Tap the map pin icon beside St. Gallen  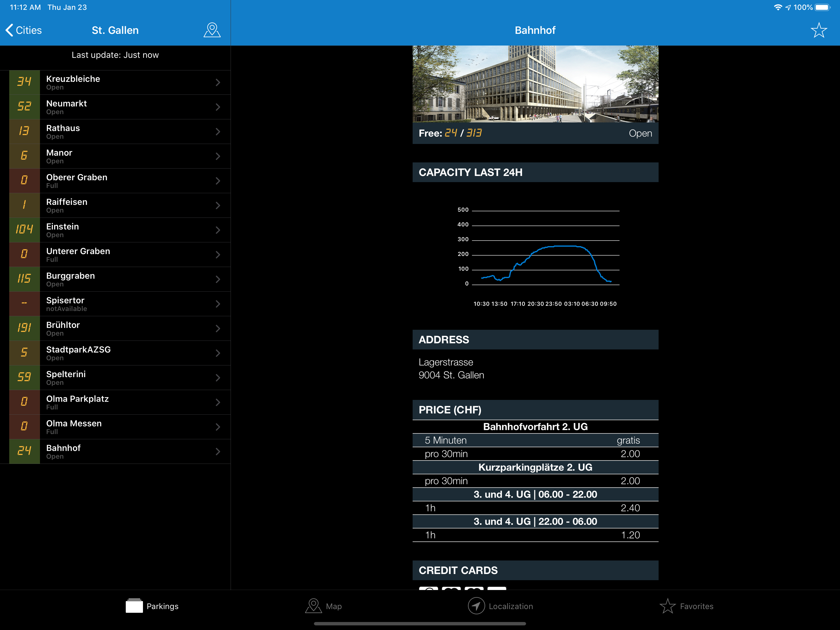(x=212, y=30)
